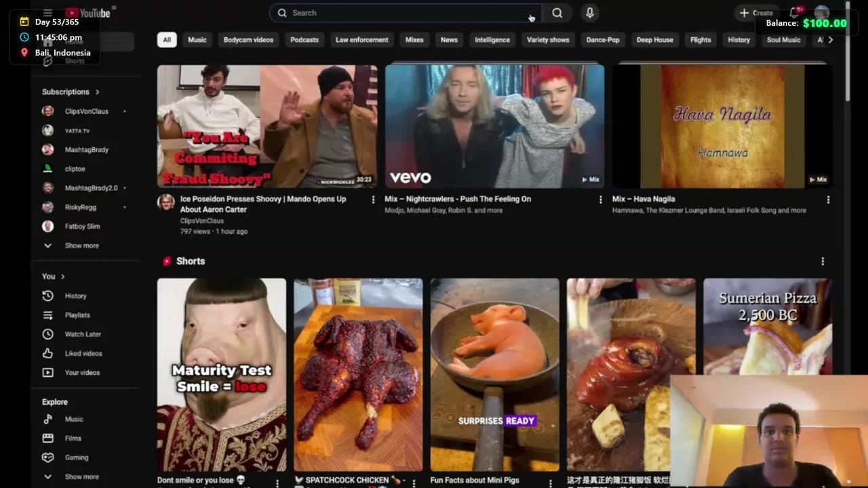
Task: Select the Dance-Pop chip
Action: coord(603,40)
